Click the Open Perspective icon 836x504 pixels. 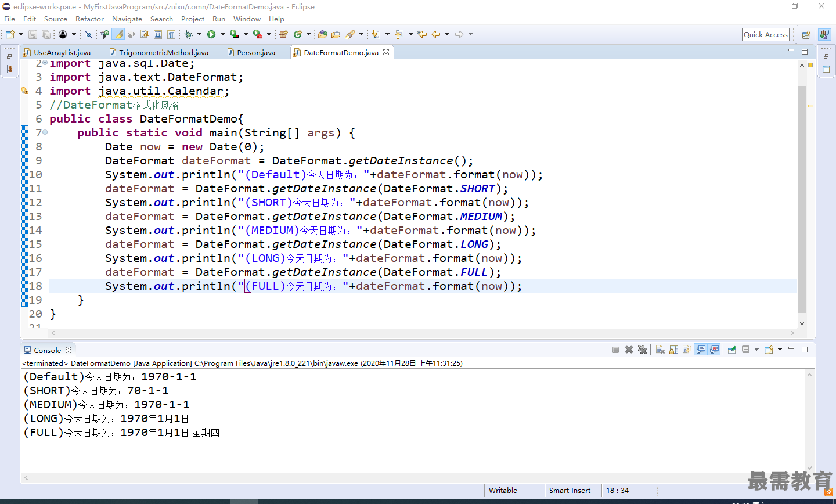pos(806,34)
